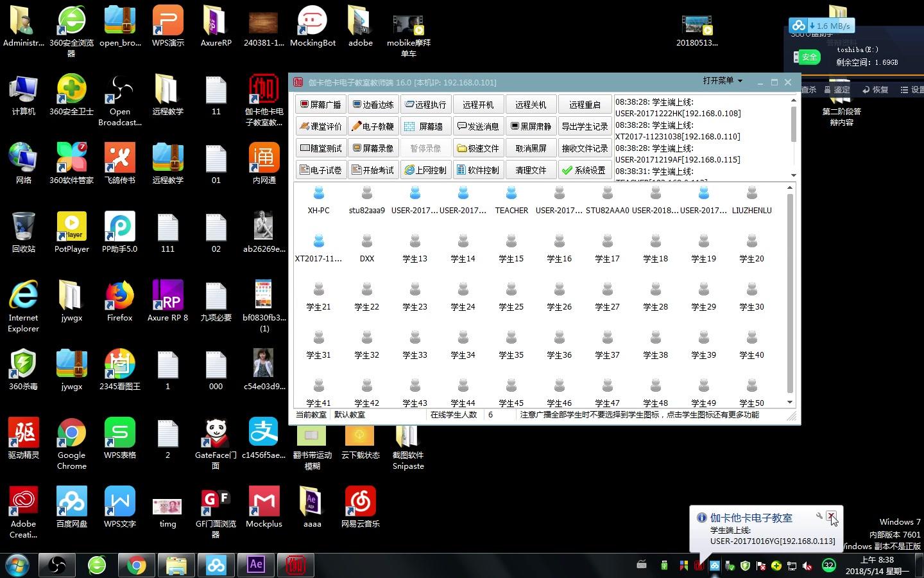This screenshot has height=578, width=924.
Task: Open the Axure RP 8 desktop shortcut
Action: 168,301
